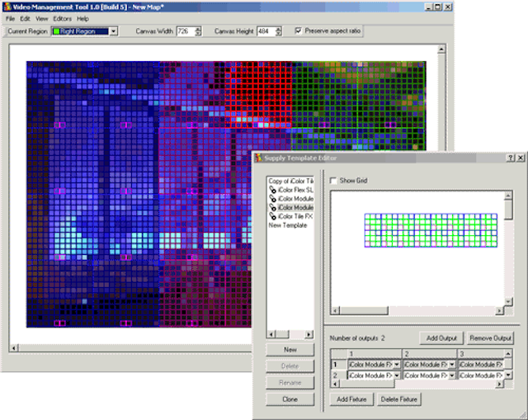Click the Canvas Width input field
The image size is (528, 420).
(x=186, y=31)
